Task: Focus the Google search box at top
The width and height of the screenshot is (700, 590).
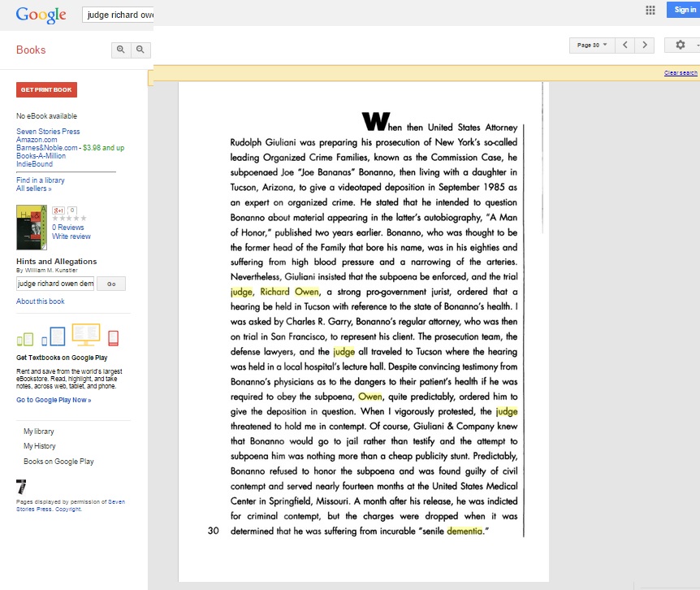Action: coord(119,15)
